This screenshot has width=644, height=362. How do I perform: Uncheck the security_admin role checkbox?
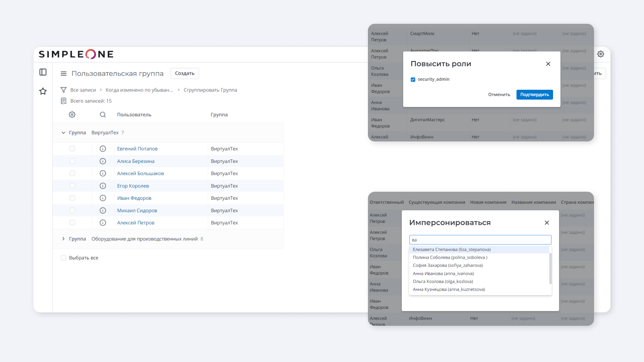tap(413, 79)
